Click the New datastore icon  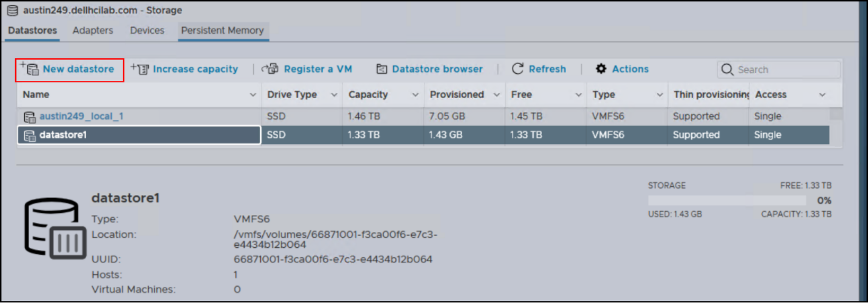30,68
